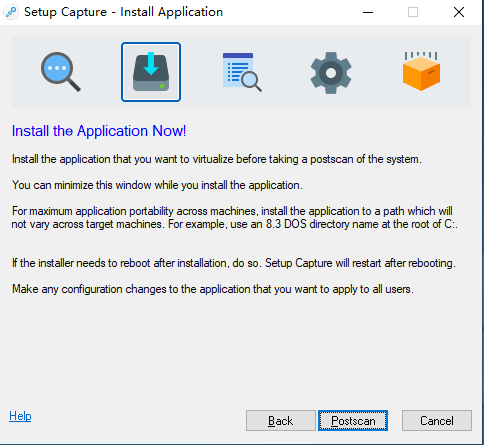
Task: Select the install application drive icon
Action: (151, 72)
